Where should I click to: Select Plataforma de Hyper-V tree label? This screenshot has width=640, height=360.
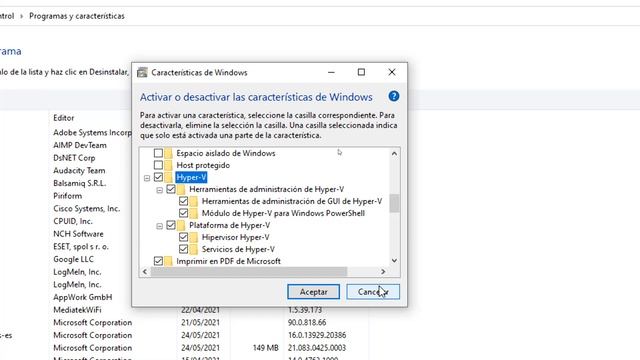click(x=229, y=225)
